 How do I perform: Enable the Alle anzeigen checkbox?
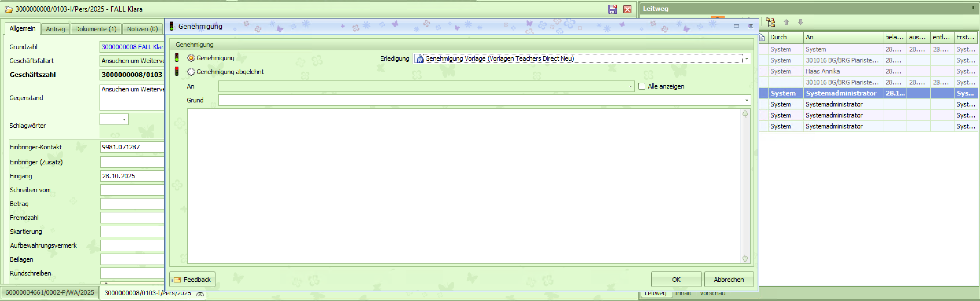[642, 86]
